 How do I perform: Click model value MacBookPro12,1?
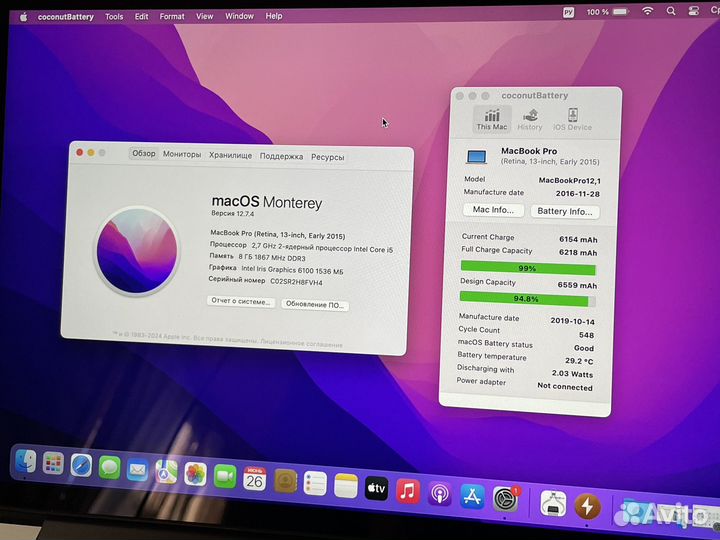(569, 180)
